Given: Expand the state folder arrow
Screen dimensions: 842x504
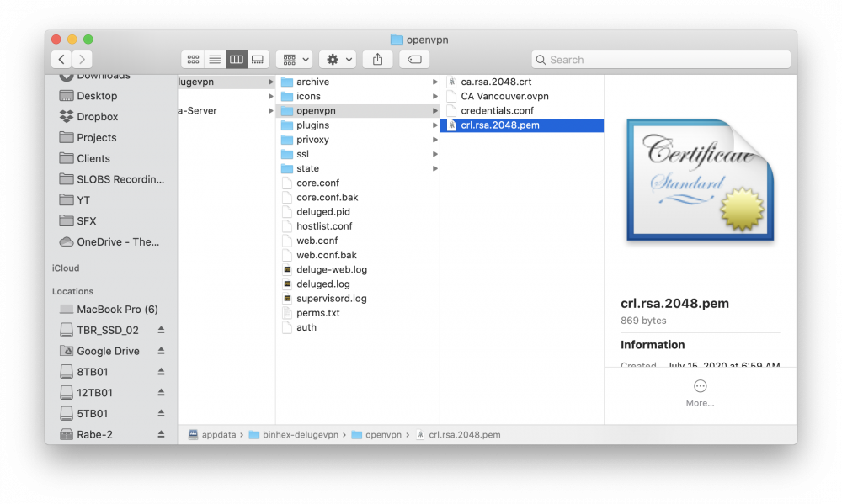Looking at the screenshot, I should point(435,168).
